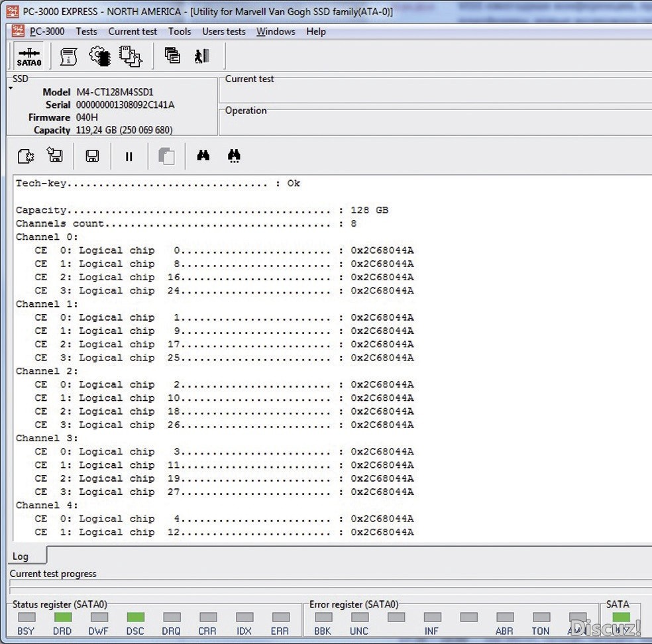Click the DRQ status register indicator
The width and height of the screenshot is (652, 644).
point(172,617)
